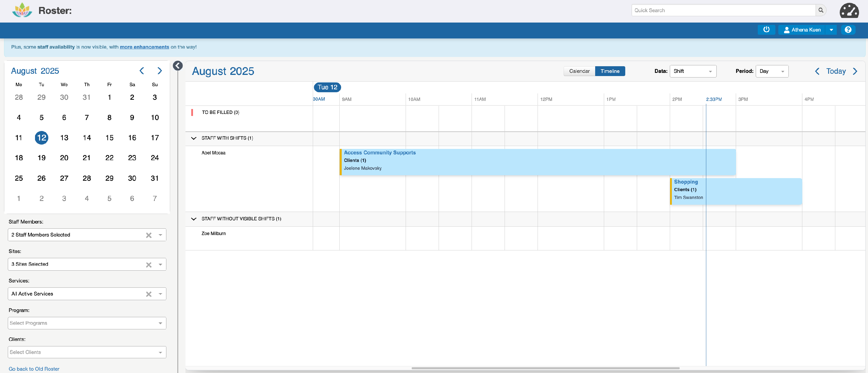Click the 2:33PM current time marker
This screenshot has width=868, height=373.
[714, 99]
